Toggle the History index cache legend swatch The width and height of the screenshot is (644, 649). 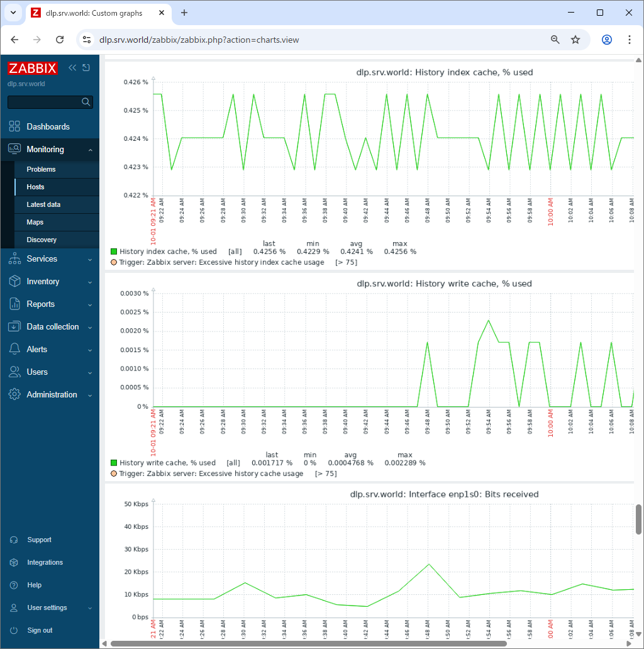click(x=114, y=251)
